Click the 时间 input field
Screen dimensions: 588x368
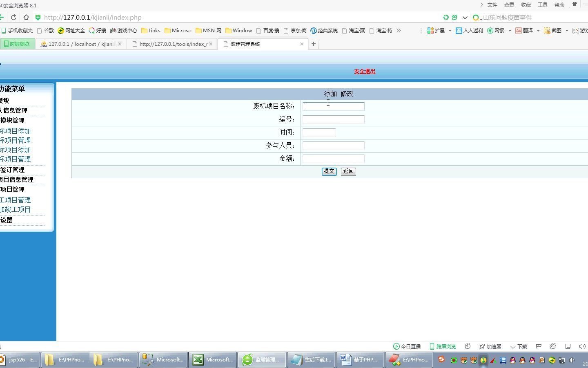click(319, 132)
